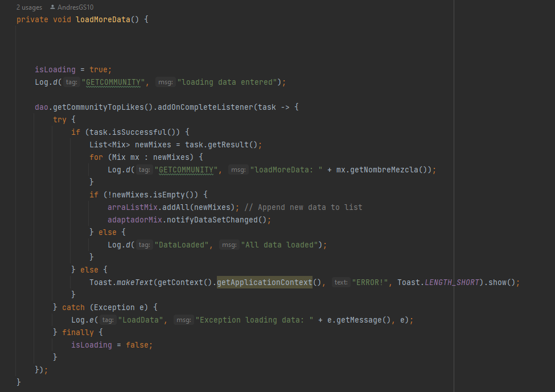Click the "DataLoaded" tag string
This screenshot has height=392, width=555.
(x=181, y=245)
